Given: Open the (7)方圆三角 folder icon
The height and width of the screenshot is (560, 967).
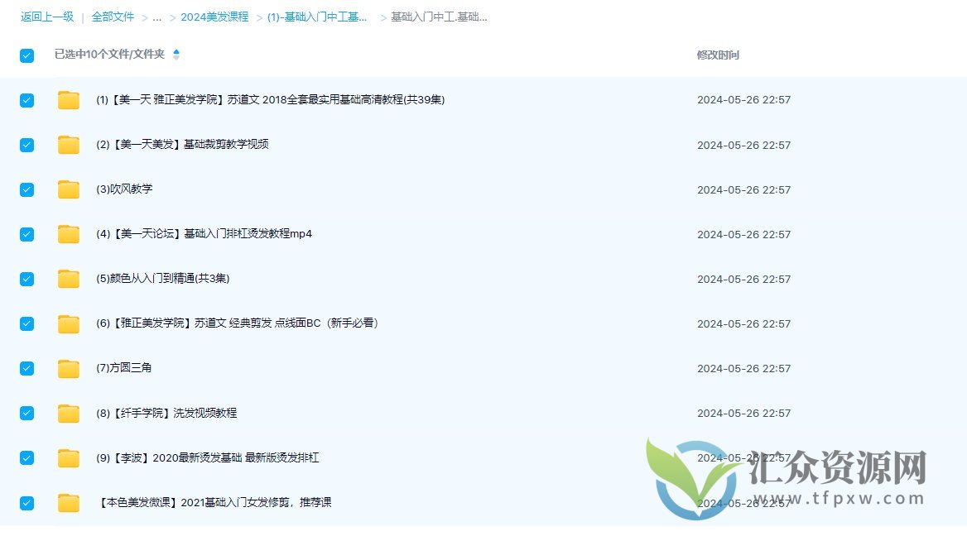Looking at the screenshot, I should click(x=68, y=368).
